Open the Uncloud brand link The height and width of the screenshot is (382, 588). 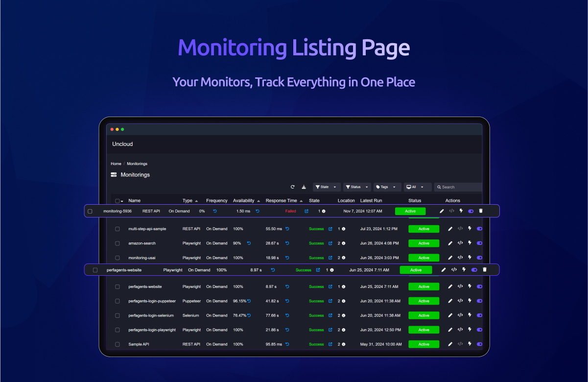122,144
